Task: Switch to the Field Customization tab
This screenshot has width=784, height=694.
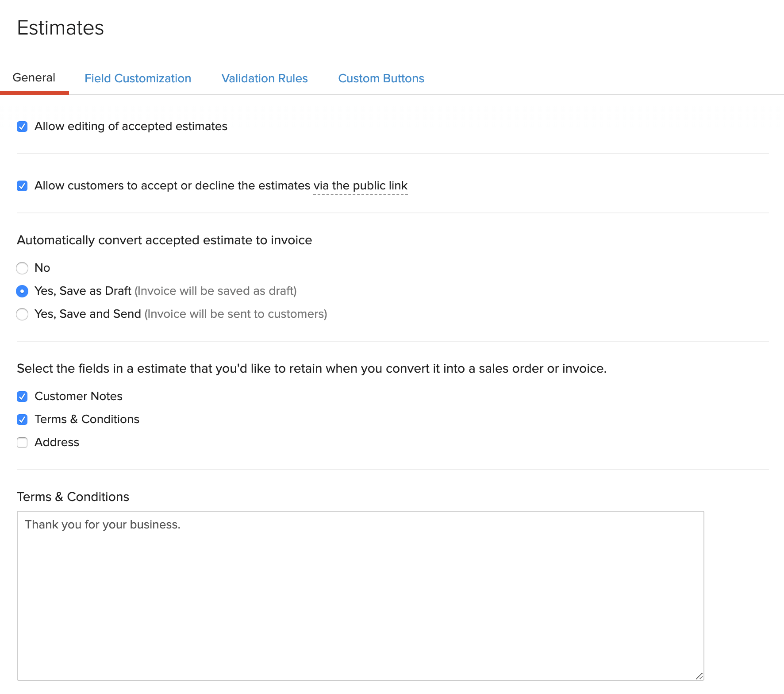Action: pyautogui.click(x=138, y=78)
